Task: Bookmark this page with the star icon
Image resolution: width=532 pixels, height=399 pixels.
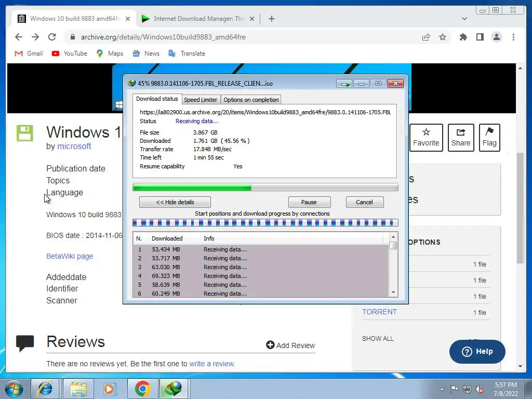Action: [x=443, y=37]
